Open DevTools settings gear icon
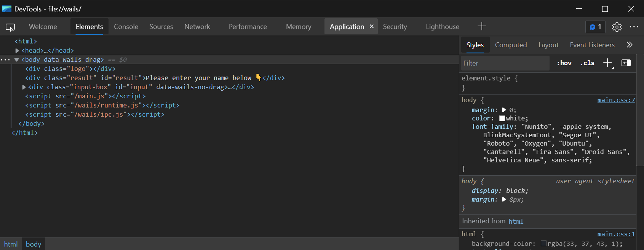Viewport: 644px width, 250px height. click(x=617, y=27)
